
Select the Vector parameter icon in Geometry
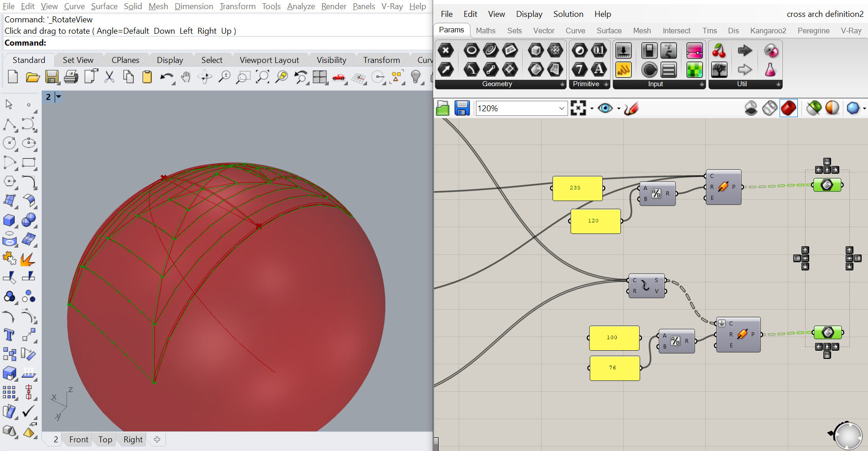[x=446, y=69]
